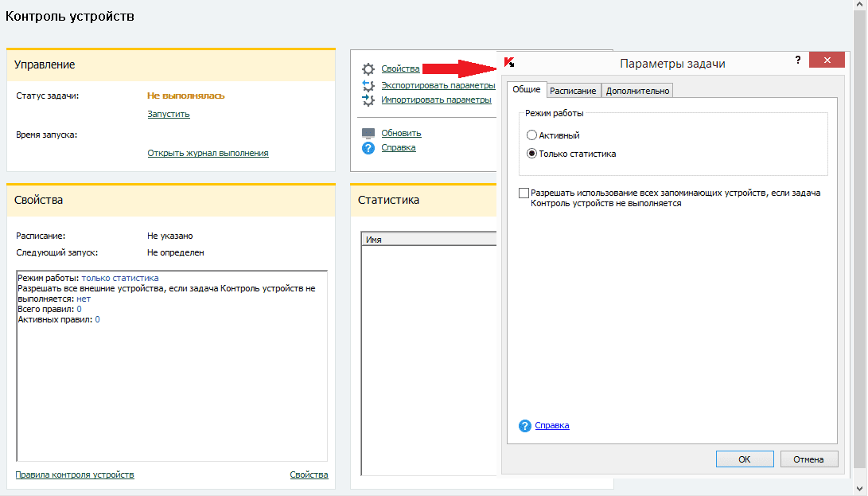Viewport: 868px width, 496px height.
Task: Click the Kaspersky logo in the dialog title bar
Action: coord(509,63)
